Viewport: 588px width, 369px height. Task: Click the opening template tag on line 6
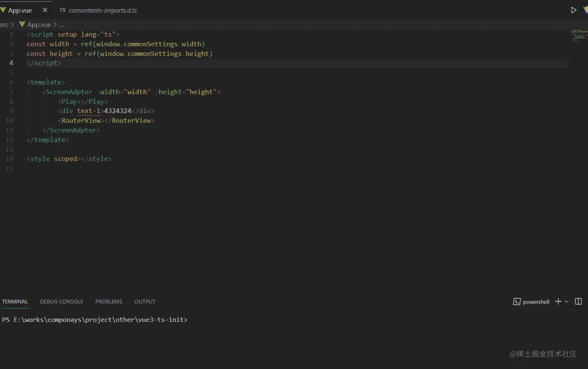coord(46,82)
